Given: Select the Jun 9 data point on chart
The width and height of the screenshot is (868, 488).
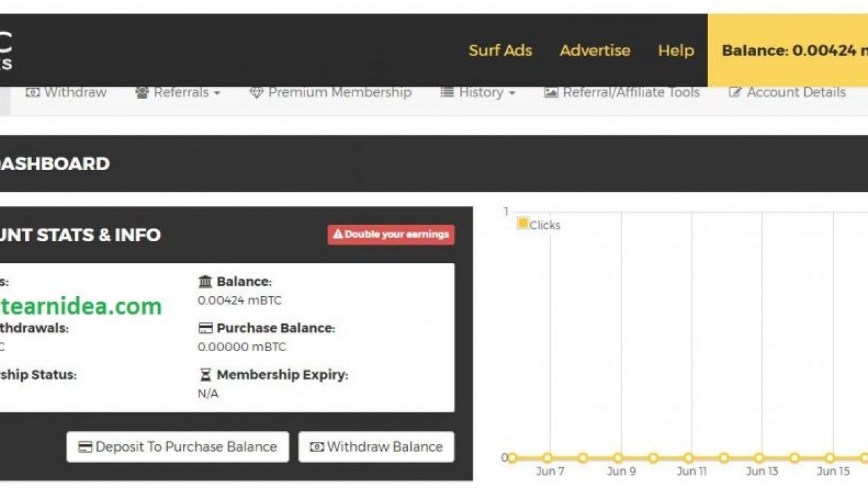Looking at the screenshot, I should [x=618, y=458].
